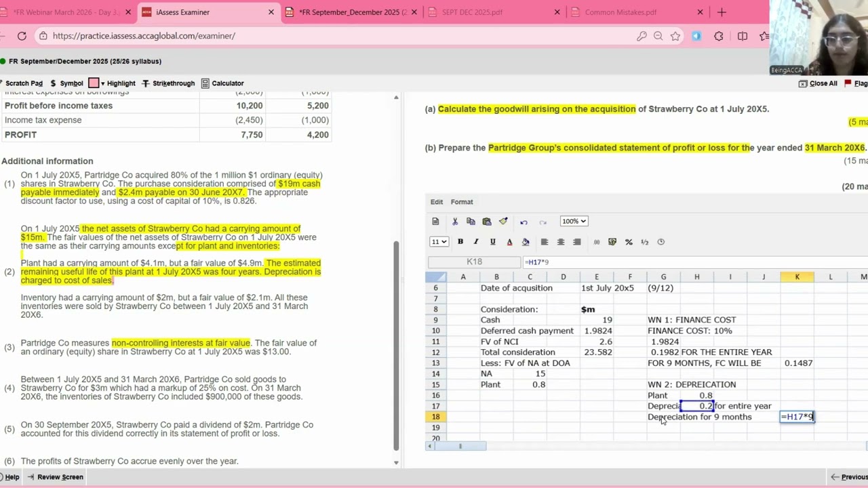Viewport: 868px width, 488px height.
Task: Click the Copy icon in spreadsheet toolbar
Action: [x=471, y=222]
